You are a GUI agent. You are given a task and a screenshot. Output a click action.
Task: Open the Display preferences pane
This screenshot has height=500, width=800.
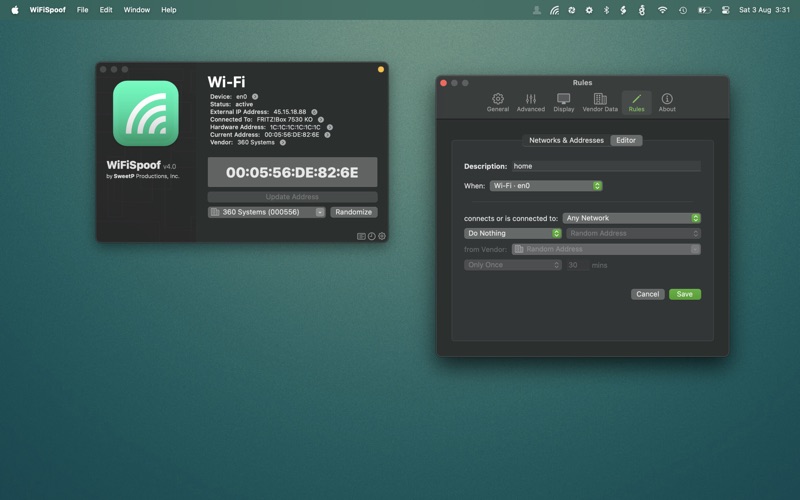(564, 103)
